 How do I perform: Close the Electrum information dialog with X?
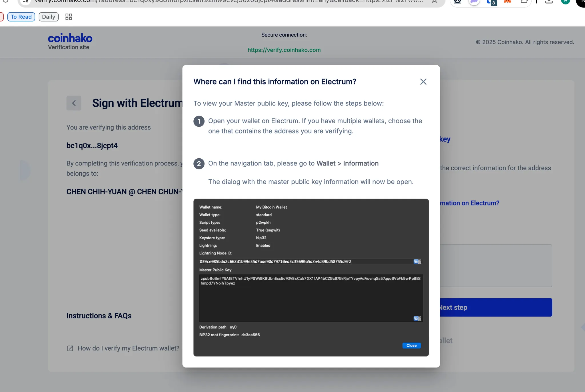click(x=423, y=82)
